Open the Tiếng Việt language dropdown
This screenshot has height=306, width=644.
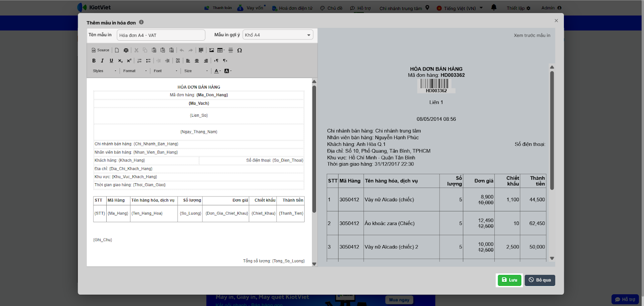click(460, 8)
